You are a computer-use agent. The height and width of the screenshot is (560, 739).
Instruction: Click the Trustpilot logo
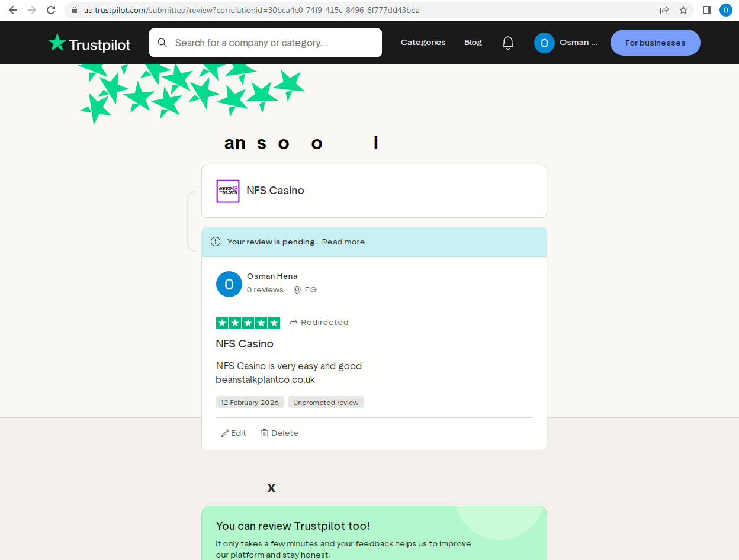point(89,43)
